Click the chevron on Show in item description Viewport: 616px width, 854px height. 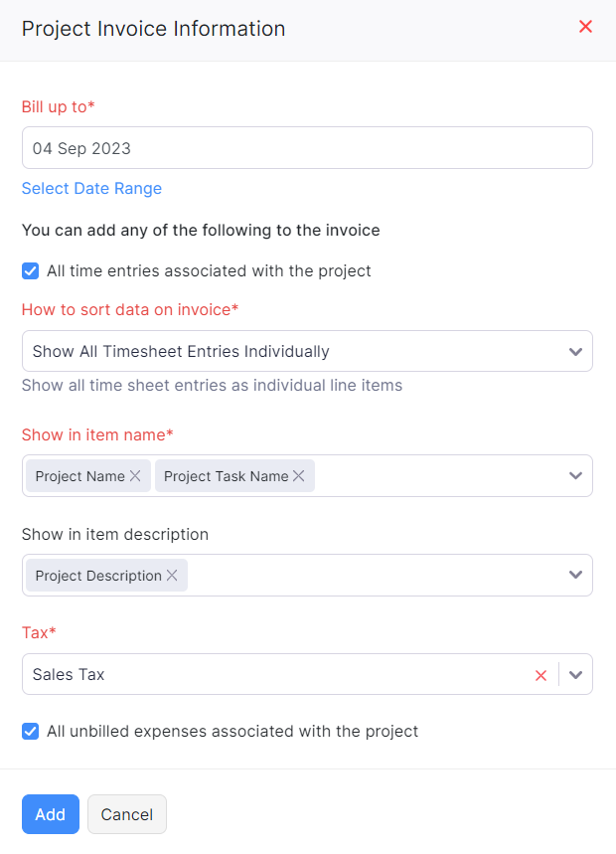click(575, 575)
